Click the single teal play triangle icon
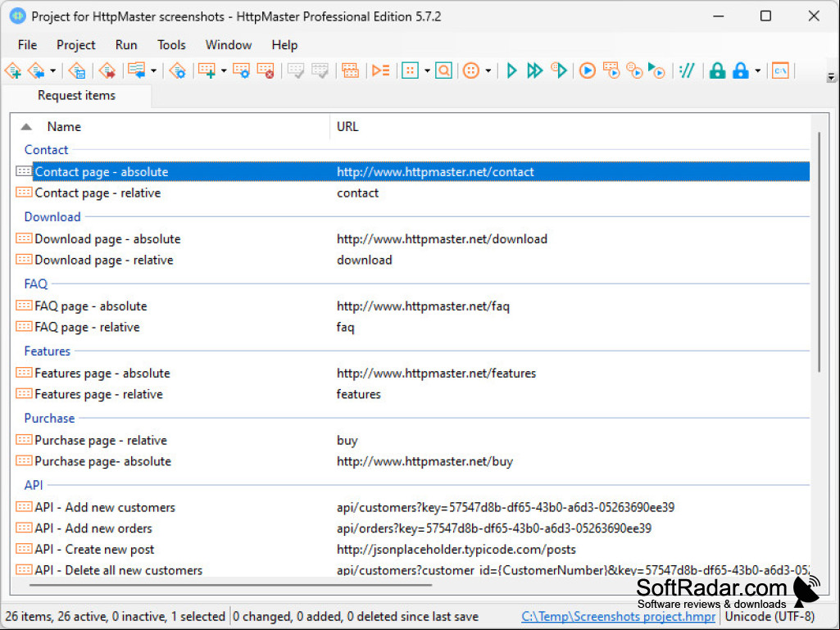Image resolution: width=840 pixels, height=630 pixels. pos(511,70)
